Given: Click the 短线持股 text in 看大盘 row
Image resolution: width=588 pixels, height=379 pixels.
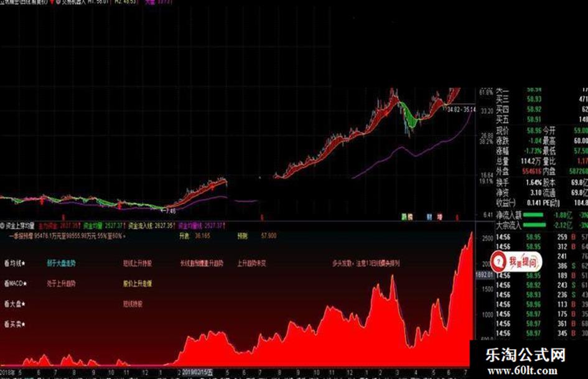Looking at the screenshot, I should point(133,304).
